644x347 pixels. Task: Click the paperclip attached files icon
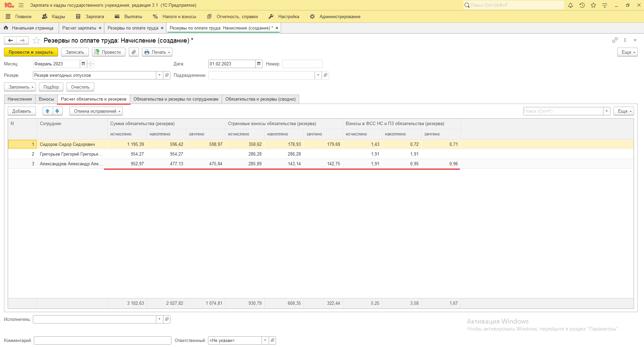click(134, 52)
